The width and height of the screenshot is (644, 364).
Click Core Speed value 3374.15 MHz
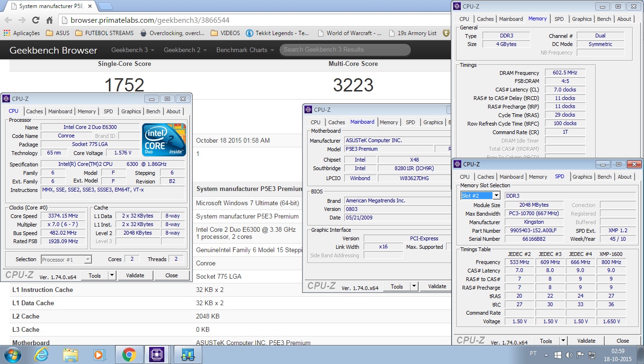tap(63, 216)
